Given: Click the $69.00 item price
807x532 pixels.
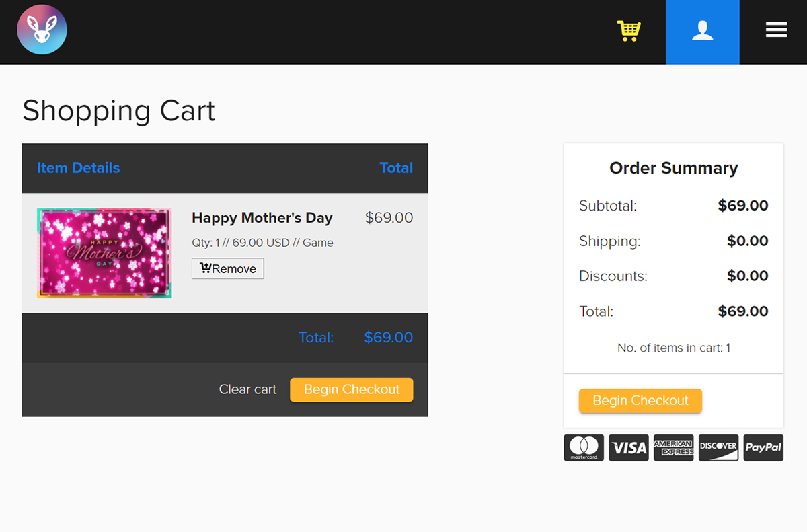Looking at the screenshot, I should tap(389, 218).
